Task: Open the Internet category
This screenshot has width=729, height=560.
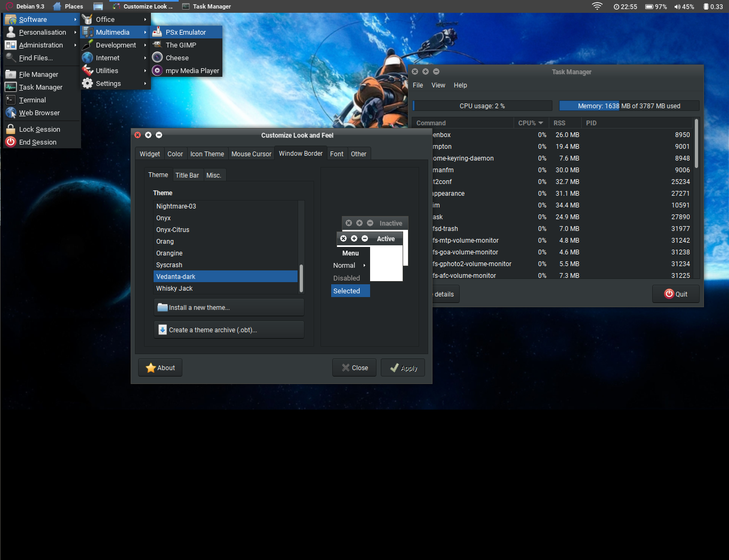Action: click(115, 58)
